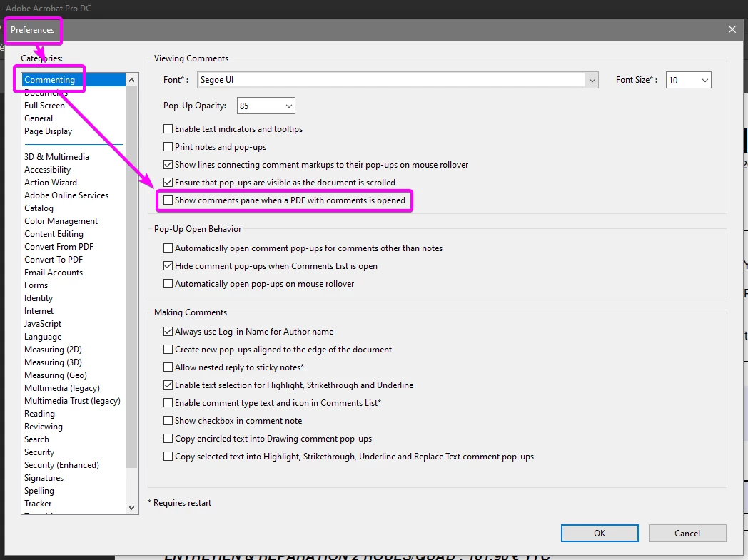
Task: Open the Font dropdown showing Segoe UI
Action: point(398,80)
